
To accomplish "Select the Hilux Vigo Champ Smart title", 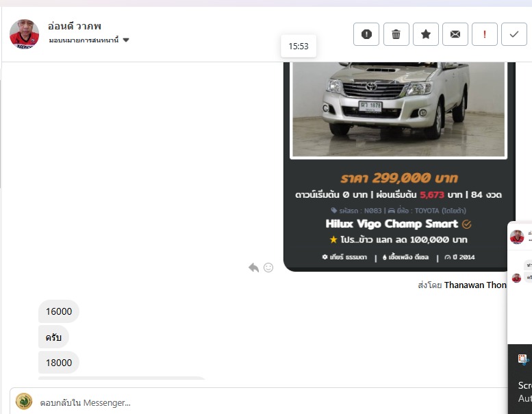I will coord(392,224).
